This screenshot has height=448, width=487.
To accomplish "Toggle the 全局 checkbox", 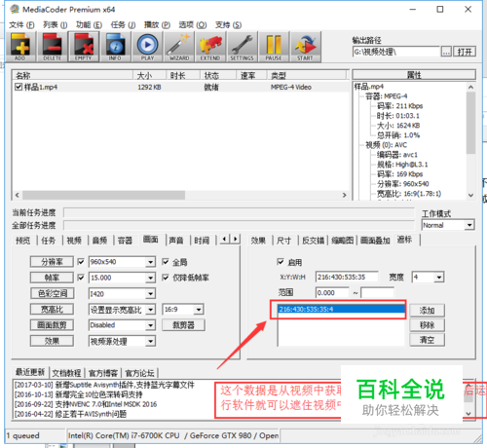I will 166,261.
